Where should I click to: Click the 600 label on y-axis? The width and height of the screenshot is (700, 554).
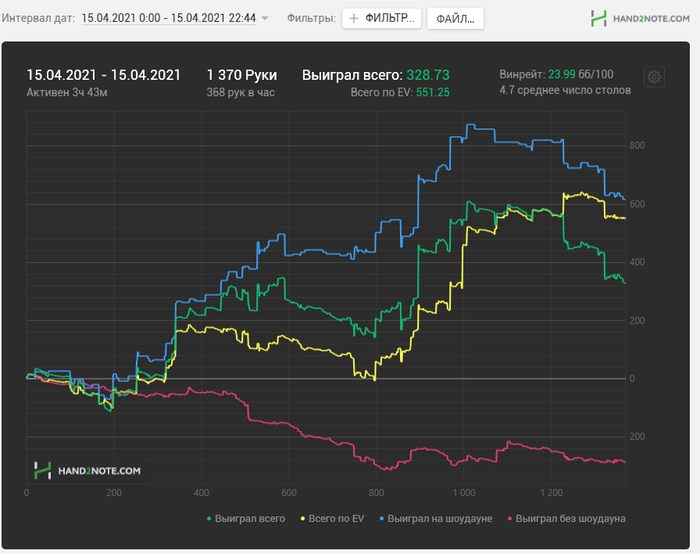[637, 204]
